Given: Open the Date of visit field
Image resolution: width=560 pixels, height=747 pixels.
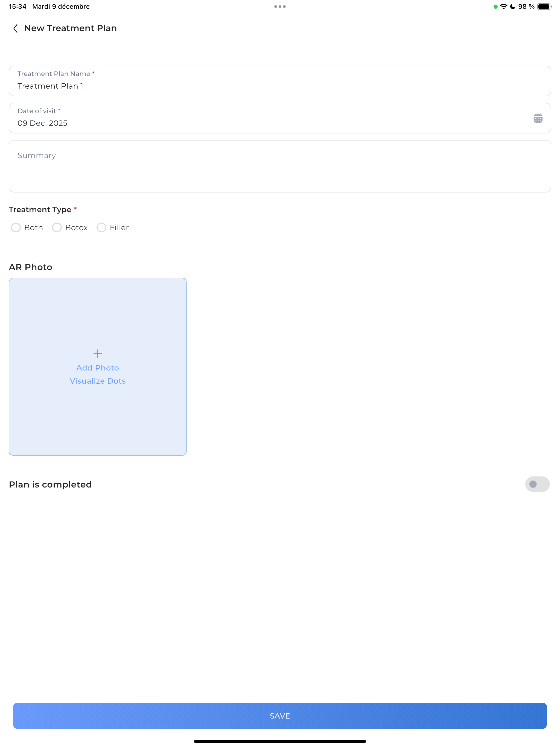Looking at the screenshot, I should point(280,118).
